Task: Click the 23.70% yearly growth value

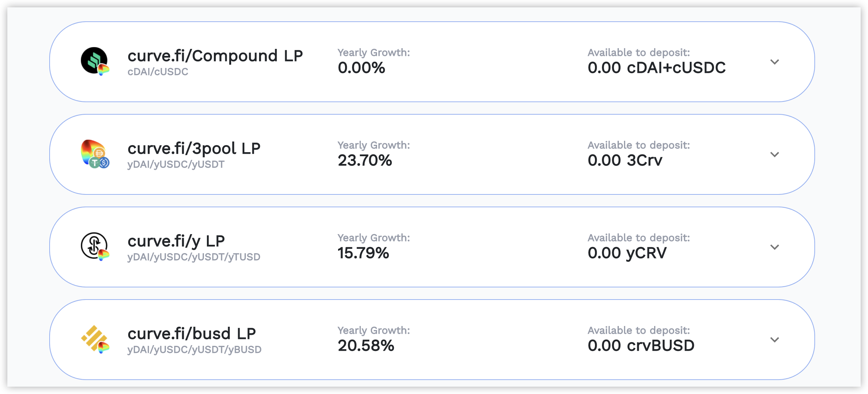Action: click(x=365, y=160)
